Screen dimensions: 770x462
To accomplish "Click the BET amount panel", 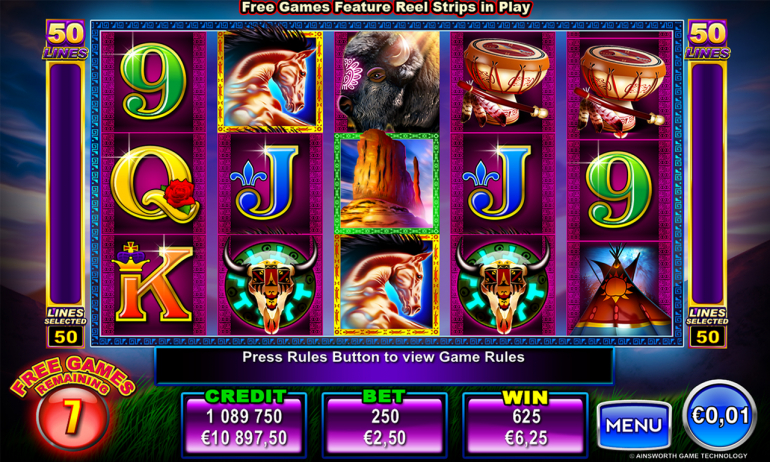I will tap(385, 425).
